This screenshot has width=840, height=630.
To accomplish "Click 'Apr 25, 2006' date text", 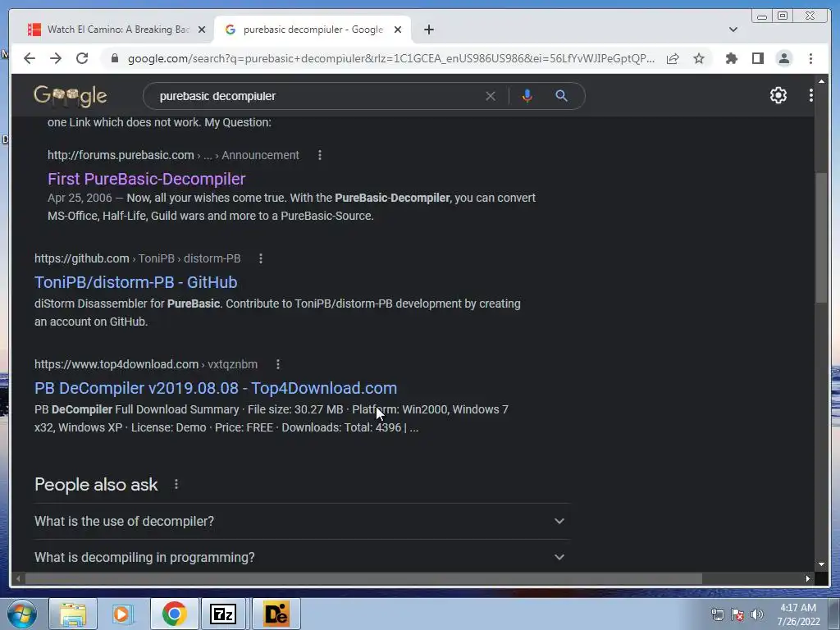I will pos(80,198).
